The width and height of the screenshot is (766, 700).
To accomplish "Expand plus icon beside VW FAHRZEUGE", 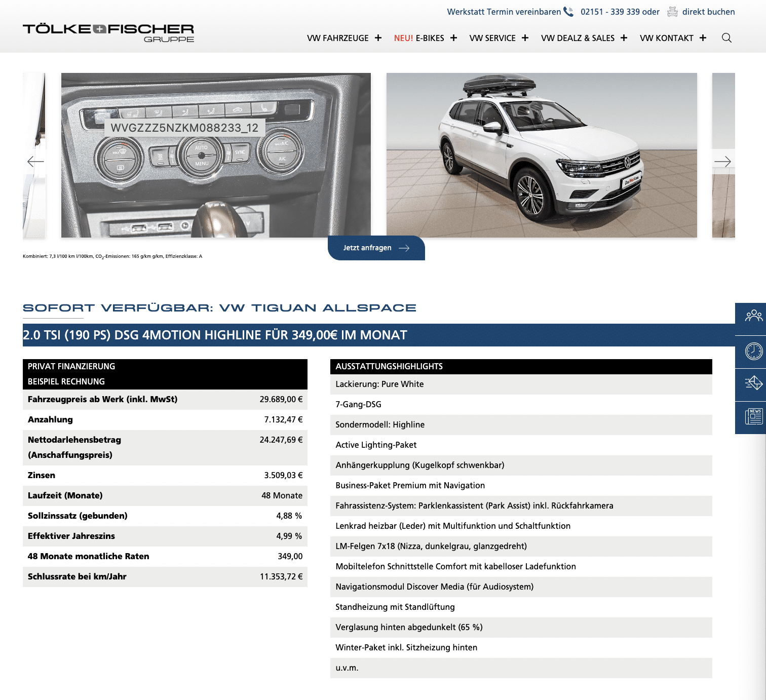I will 378,38.
